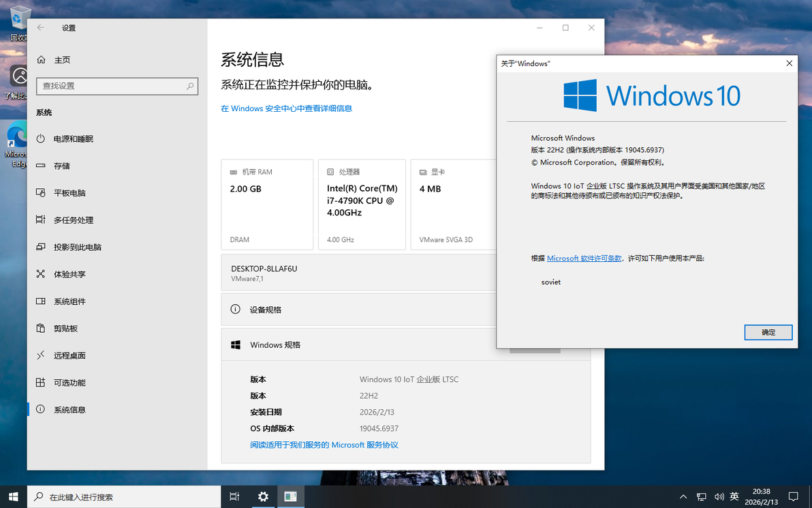Close the 关于 Windows dialog

coord(790,63)
